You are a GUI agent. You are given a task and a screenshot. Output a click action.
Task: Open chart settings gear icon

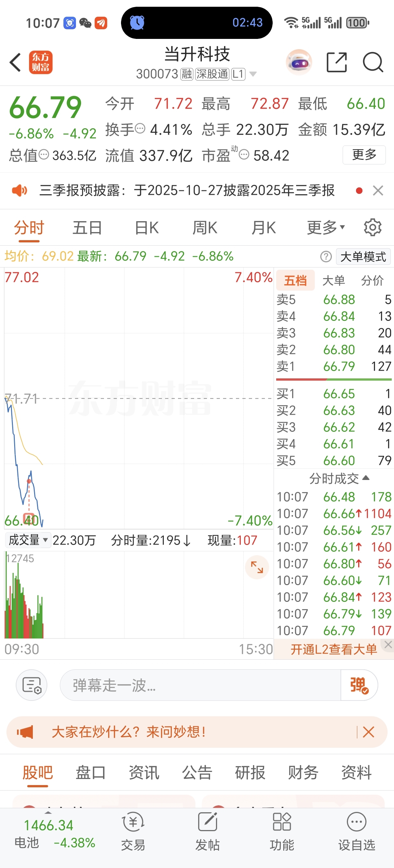(x=373, y=227)
